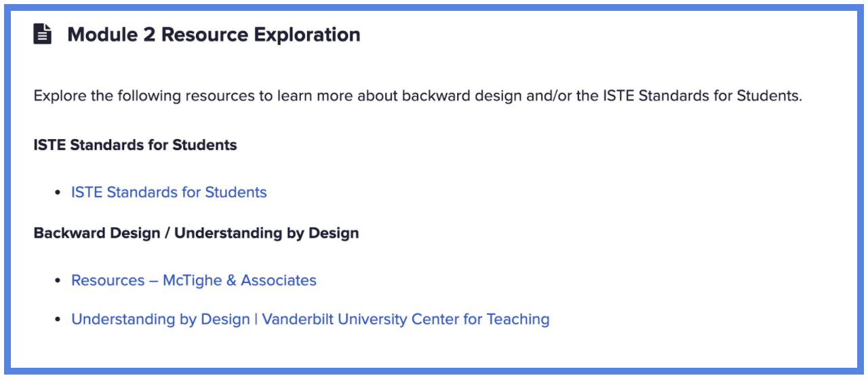The image size is (868, 380).
Task: Click the word "Associates" in the McTighe link
Action: (279, 280)
